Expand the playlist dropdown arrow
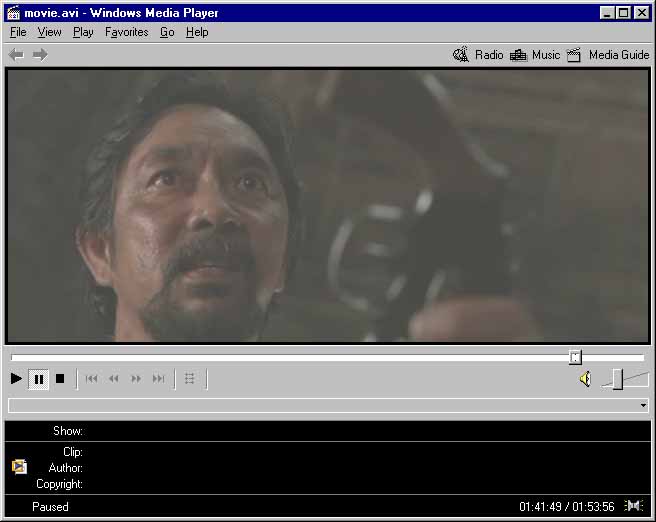 [x=643, y=406]
